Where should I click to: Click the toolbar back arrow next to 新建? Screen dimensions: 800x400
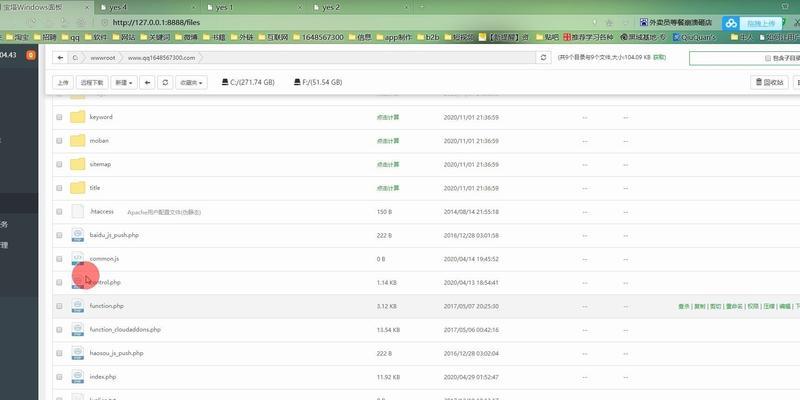(147, 82)
